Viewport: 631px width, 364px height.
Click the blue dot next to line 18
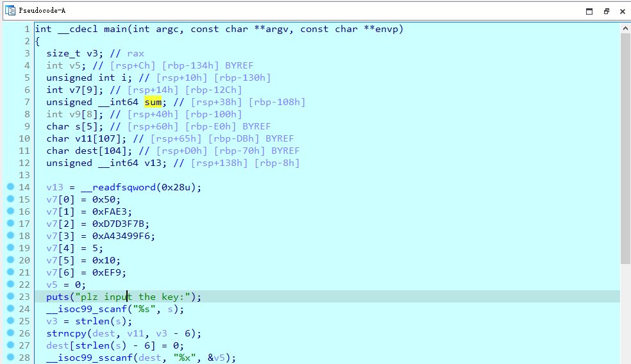(10, 236)
